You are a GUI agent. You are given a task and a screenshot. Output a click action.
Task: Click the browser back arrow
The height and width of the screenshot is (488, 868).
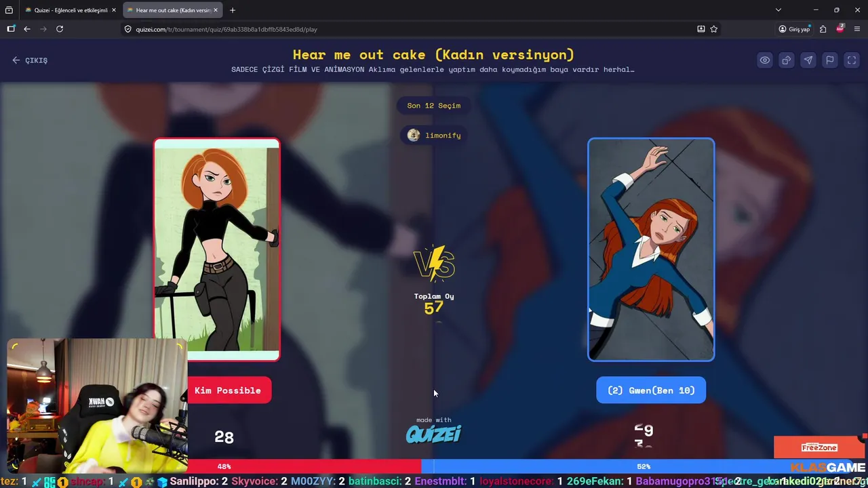(27, 29)
